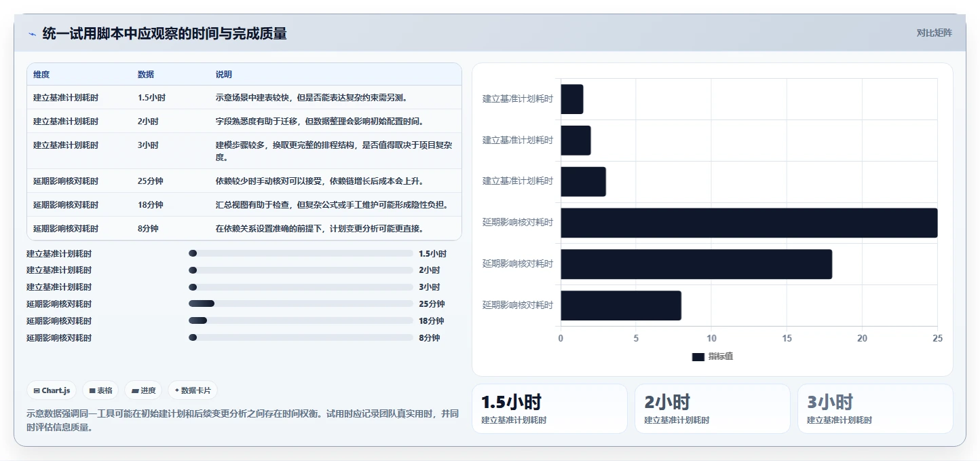
Task: Click the 3小时 cell in the table
Action: coord(148,145)
